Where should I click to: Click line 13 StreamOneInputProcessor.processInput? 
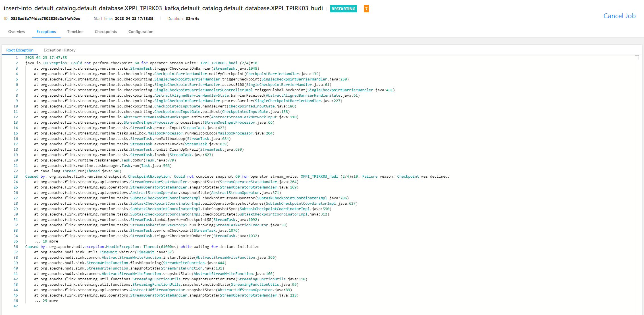154,122
